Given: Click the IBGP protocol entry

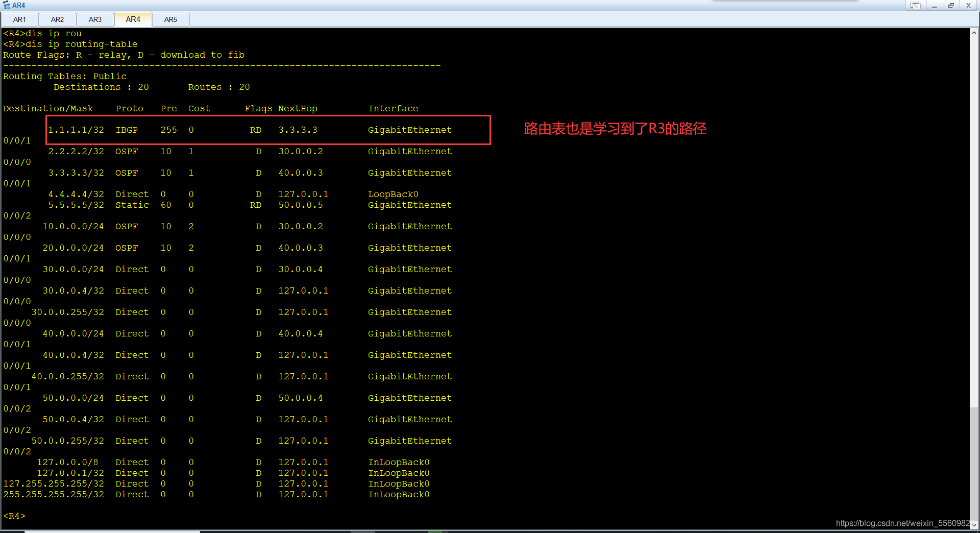Looking at the screenshot, I should 127,130.
